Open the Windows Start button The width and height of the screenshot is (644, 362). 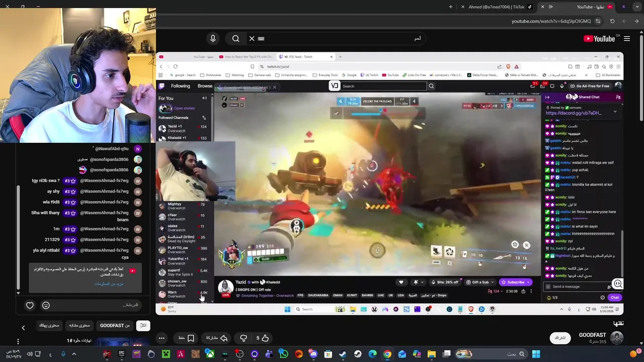536,354
